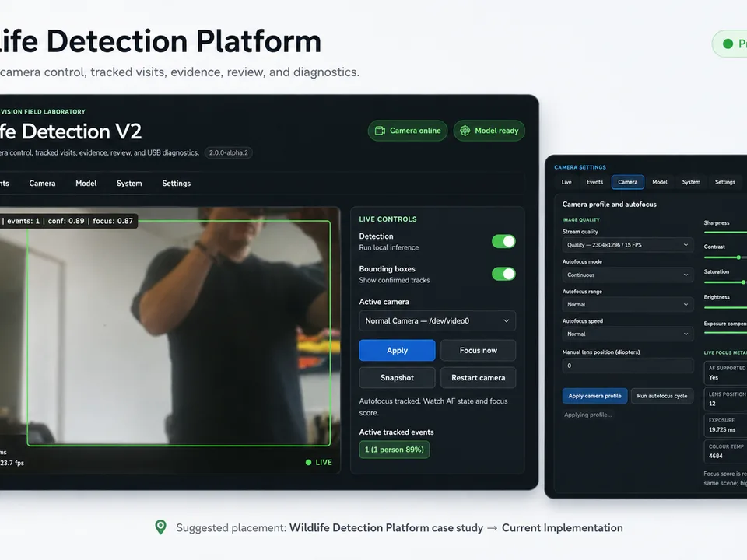Open the Active camera dropdown
The height and width of the screenshot is (560, 747).
[437, 321]
